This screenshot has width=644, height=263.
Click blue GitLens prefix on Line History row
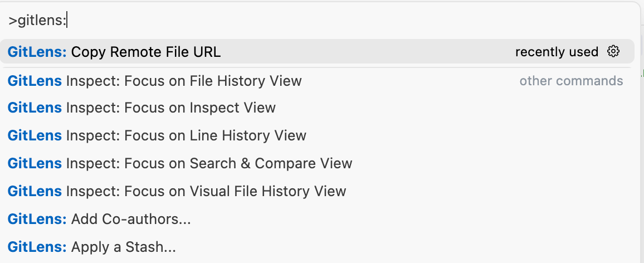coord(35,135)
